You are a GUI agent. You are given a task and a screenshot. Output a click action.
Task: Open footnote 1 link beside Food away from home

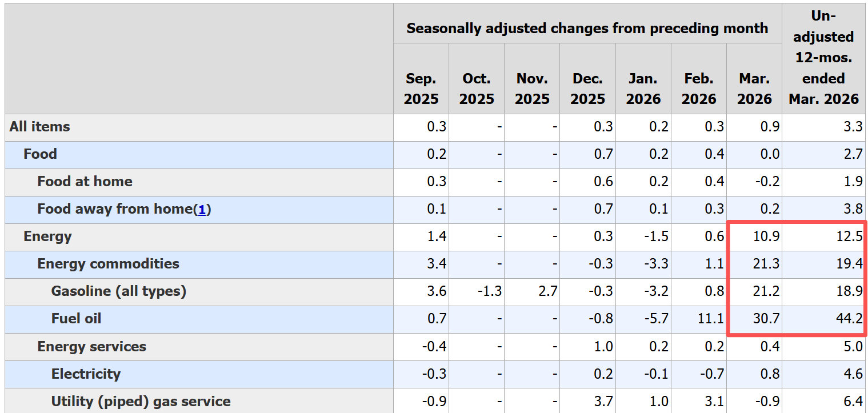pos(202,210)
